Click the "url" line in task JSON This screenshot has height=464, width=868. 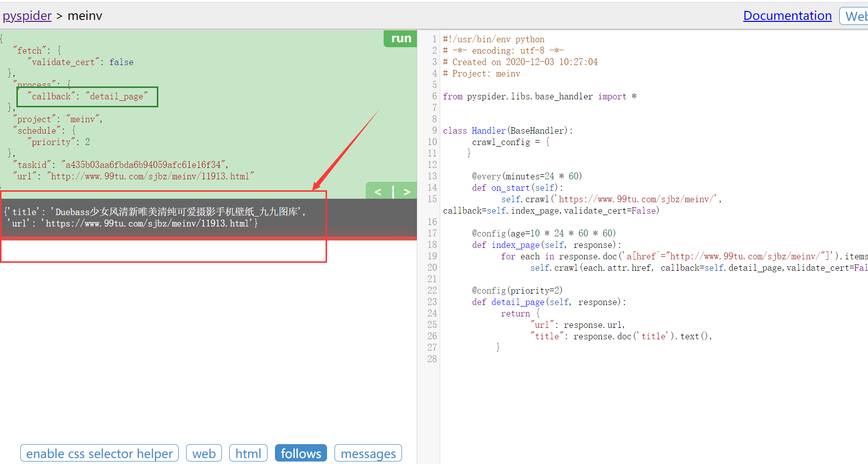[x=134, y=176]
